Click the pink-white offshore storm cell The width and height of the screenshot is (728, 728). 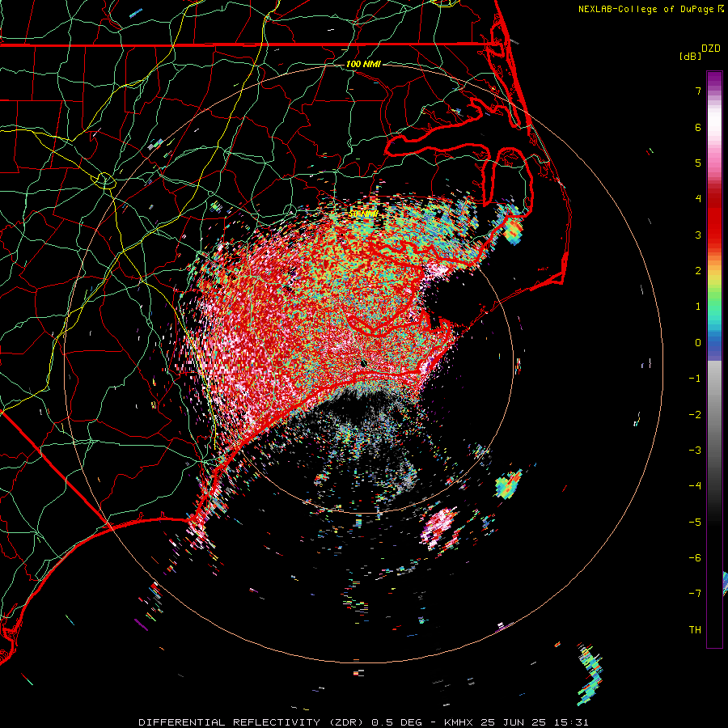[438, 528]
